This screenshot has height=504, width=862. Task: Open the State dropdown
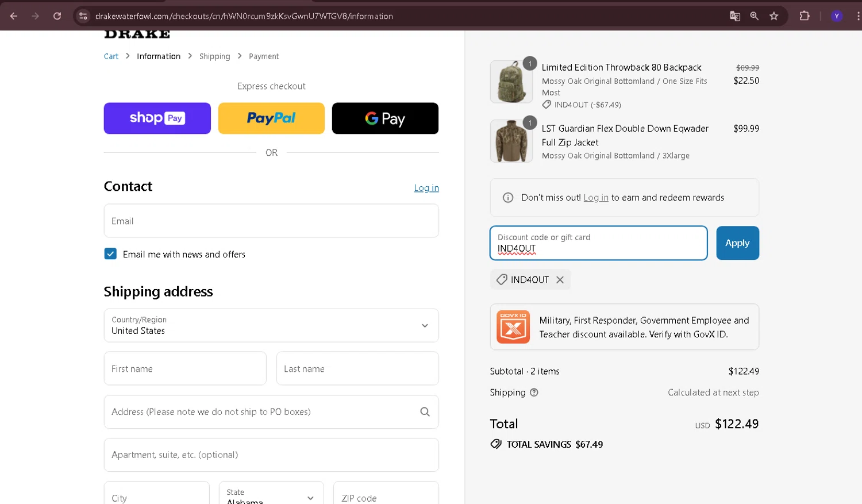point(271,493)
